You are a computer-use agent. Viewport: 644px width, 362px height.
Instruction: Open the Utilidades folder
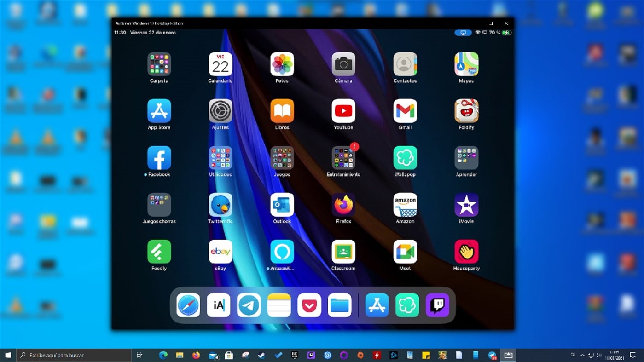pos(220,157)
